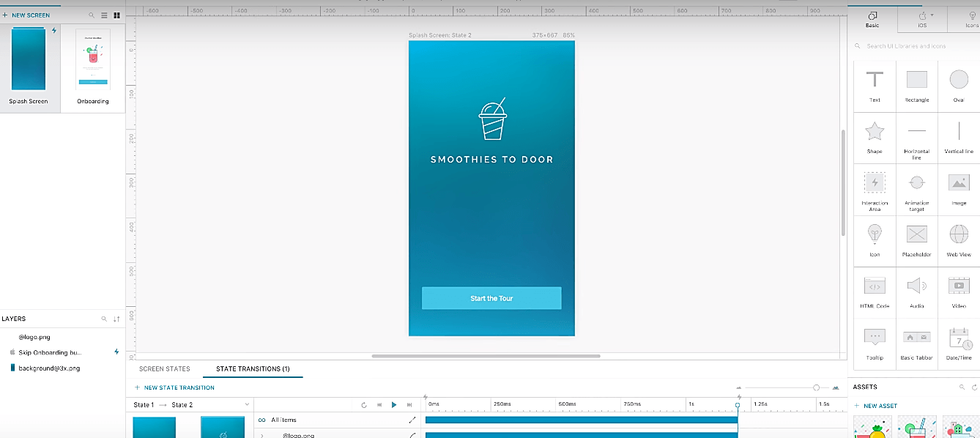
Task: Toggle looping on the All Items track
Action: click(261, 420)
